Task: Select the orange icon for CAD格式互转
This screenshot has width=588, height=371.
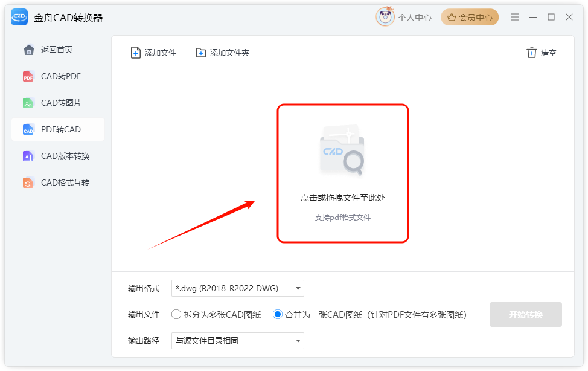Action: 28,182
